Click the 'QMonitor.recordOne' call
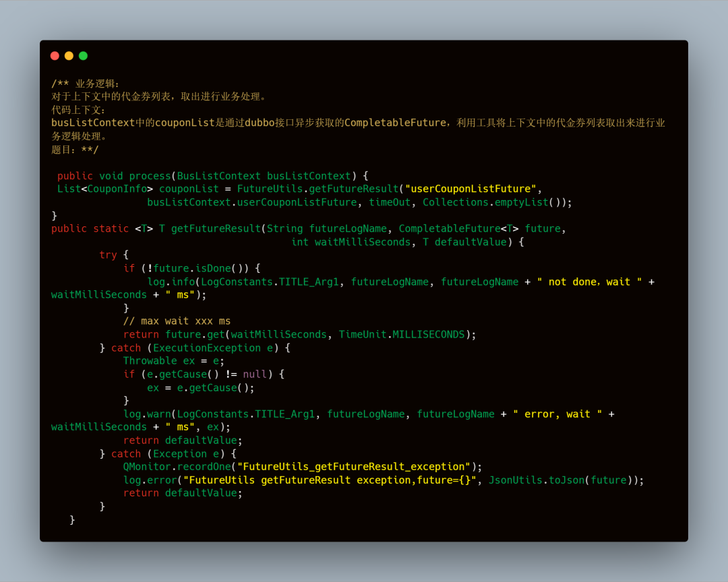This screenshot has height=582, width=728. [x=177, y=467]
